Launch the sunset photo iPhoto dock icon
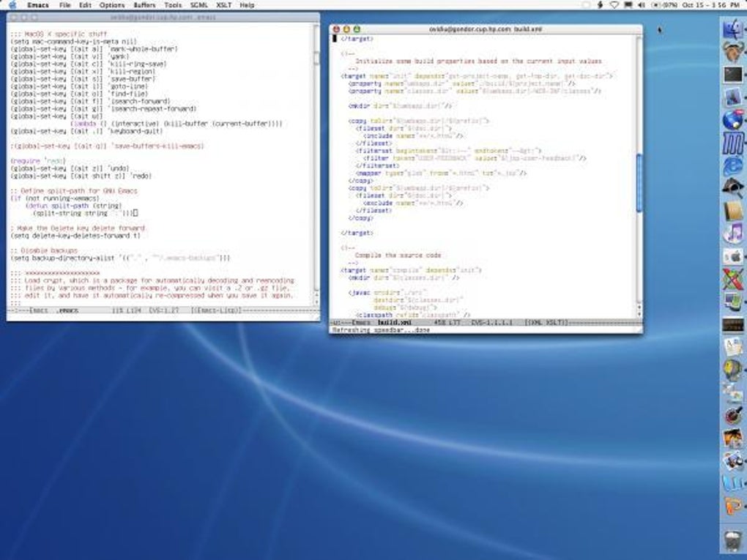 [732, 439]
